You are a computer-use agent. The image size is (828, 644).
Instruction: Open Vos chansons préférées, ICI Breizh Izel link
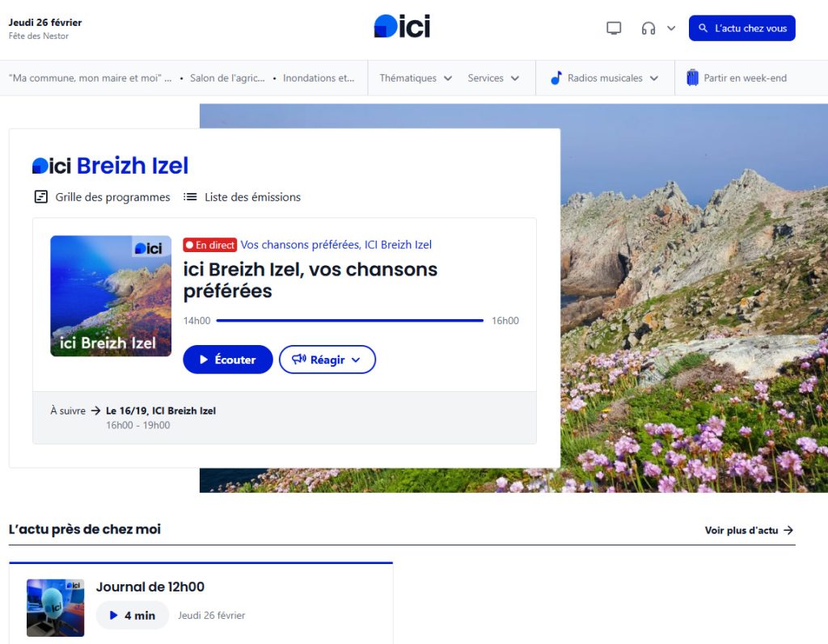point(336,245)
